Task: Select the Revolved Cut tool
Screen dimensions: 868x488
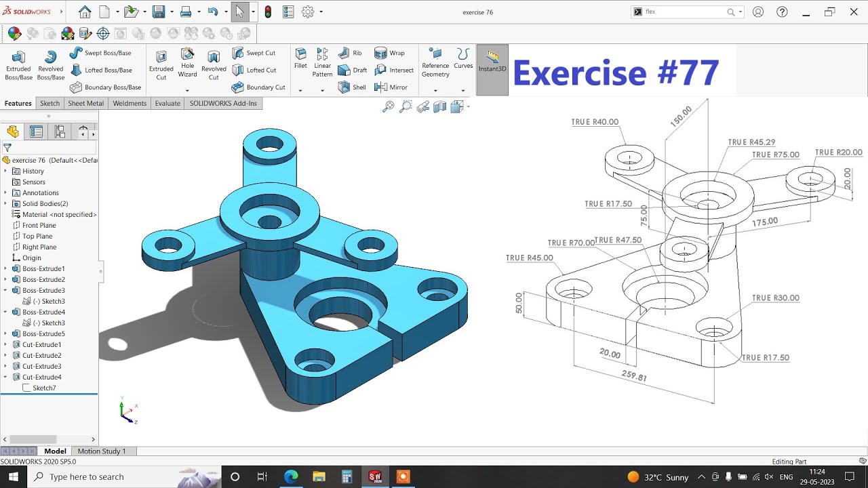Action: (214, 65)
